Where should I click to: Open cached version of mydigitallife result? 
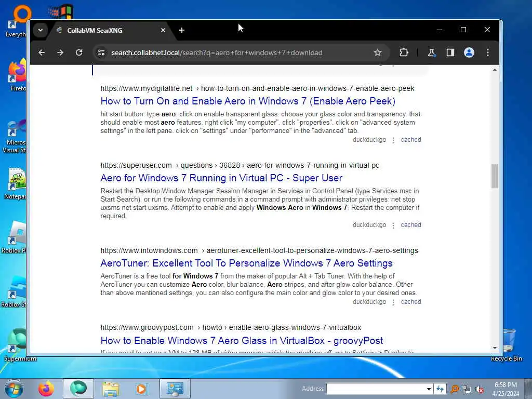click(411, 140)
